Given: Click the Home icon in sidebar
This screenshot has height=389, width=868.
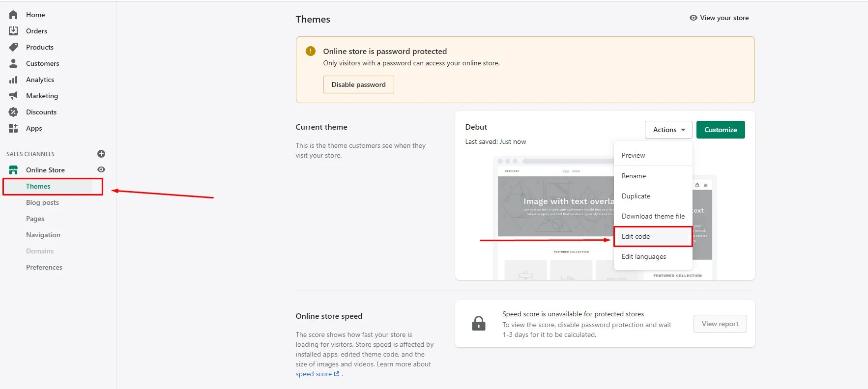Looking at the screenshot, I should 13,15.
